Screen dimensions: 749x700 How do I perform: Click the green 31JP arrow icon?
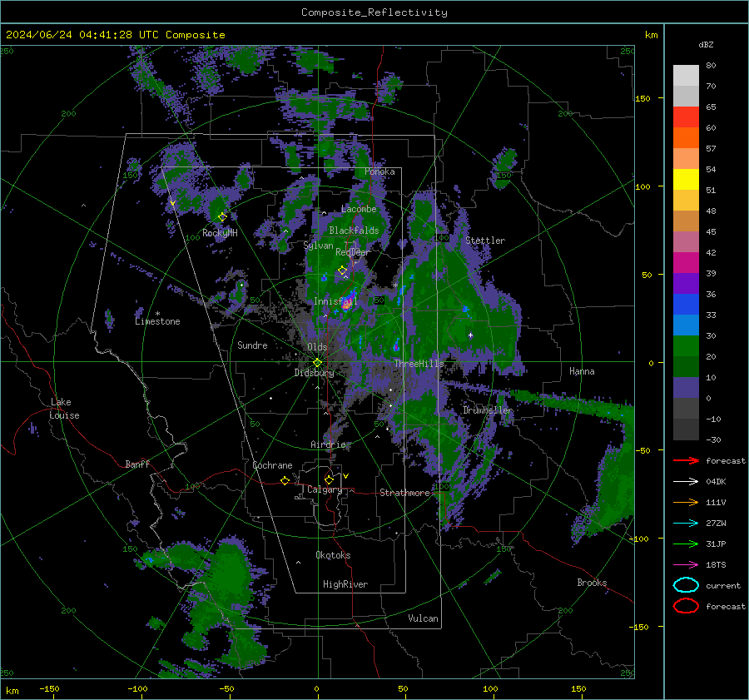pyautogui.click(x=686, y=544)
